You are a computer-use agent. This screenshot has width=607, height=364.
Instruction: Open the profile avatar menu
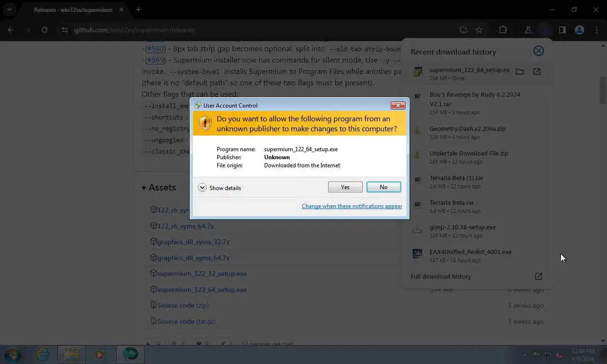click(579, 30)
